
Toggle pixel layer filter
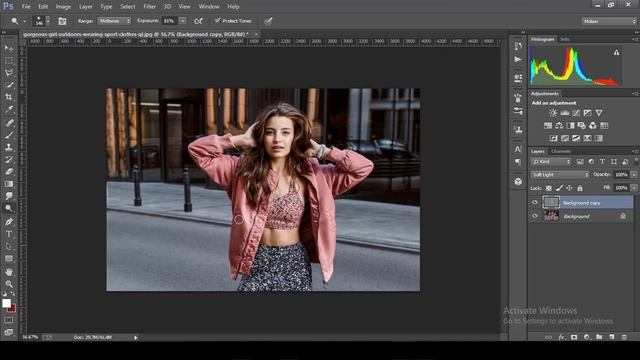pos(580,162)
